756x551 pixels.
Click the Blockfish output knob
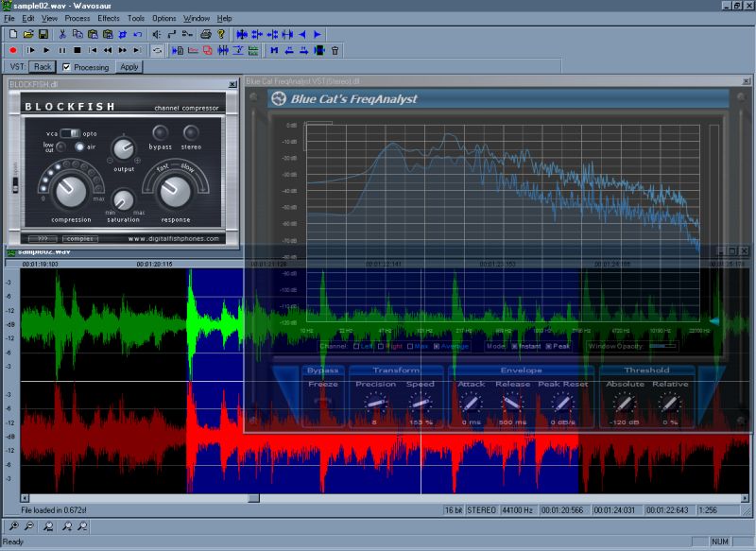(124, 148)
